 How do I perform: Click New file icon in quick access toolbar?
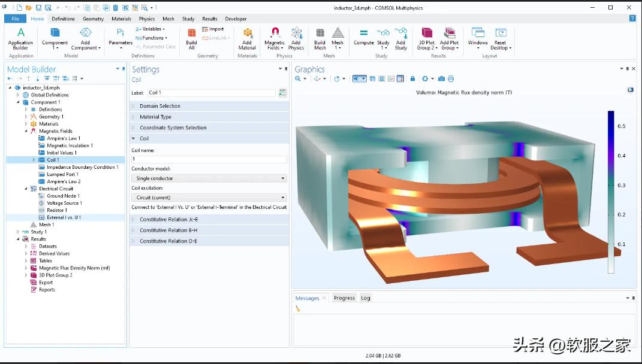coord(20,8)
